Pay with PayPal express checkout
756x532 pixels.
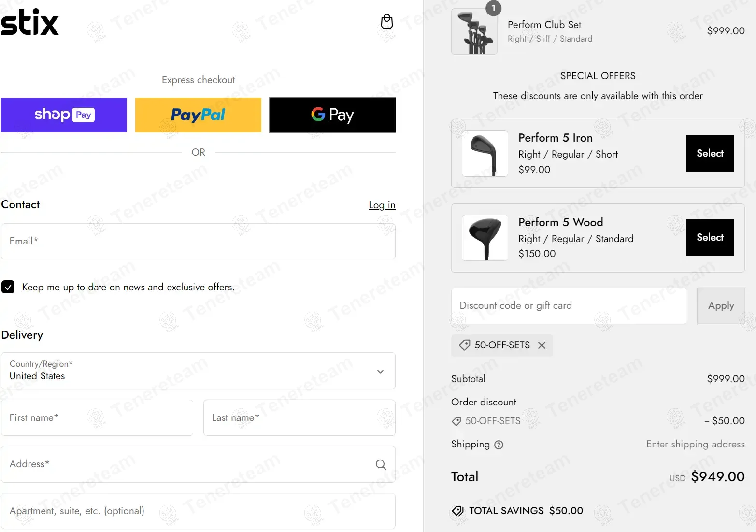pos(198,115)
